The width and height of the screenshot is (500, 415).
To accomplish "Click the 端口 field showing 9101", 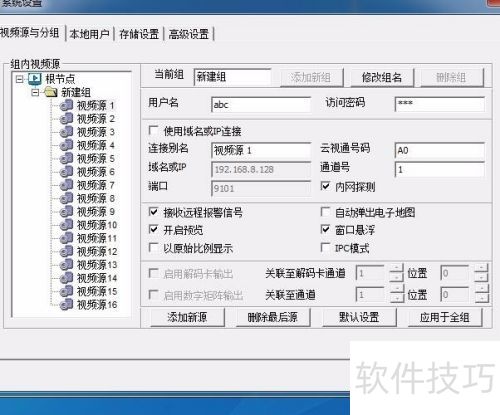I will (261, 189).
